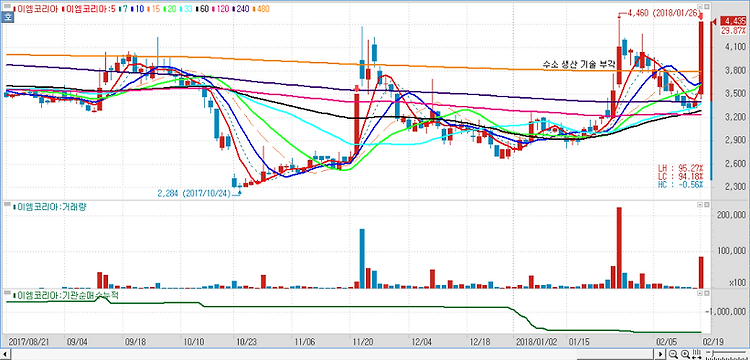Screen dimensions: 750x360
Task: Click the tallest red volume bar
Action: [619, 248]
